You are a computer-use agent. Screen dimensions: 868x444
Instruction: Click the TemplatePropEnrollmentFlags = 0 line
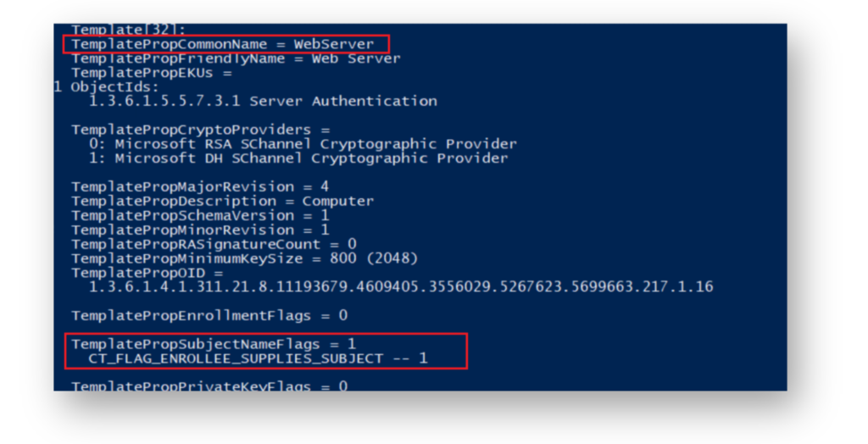click(x=209, y=316)
